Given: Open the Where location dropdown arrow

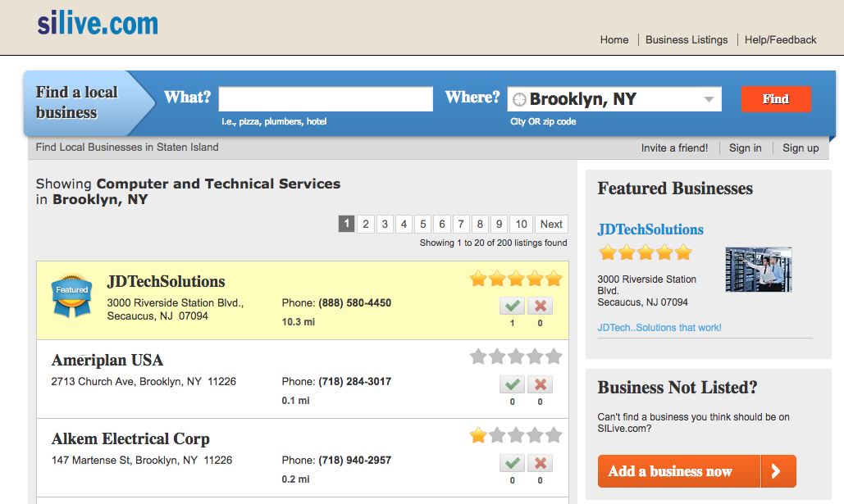Looking at the screenshot, I should click(x=709, y=99).
